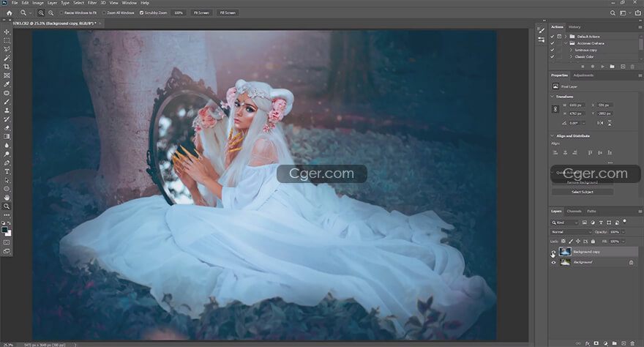Open the Filter menu
644x347 pixels.
pyautogui.click(x=92, y=3)
